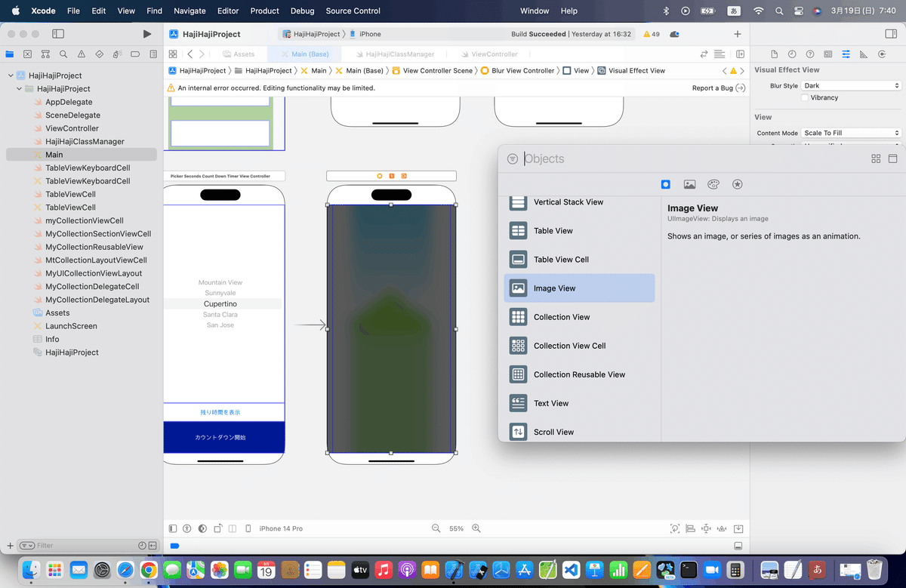Toggle canvas appearance light/dark button
Image resolution: width=906 pixels, height=588 pixels.
click(x=202, y=528)
